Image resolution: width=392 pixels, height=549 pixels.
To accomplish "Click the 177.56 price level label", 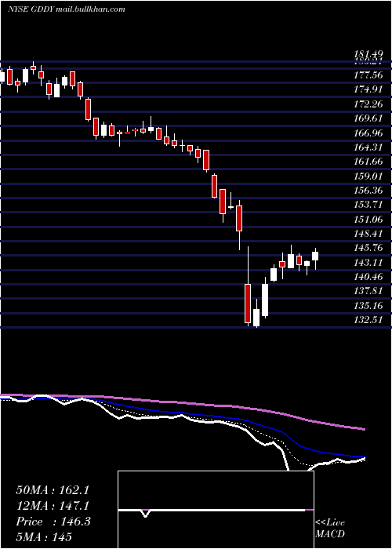I will pyautogui.click(x=368, y=75).
